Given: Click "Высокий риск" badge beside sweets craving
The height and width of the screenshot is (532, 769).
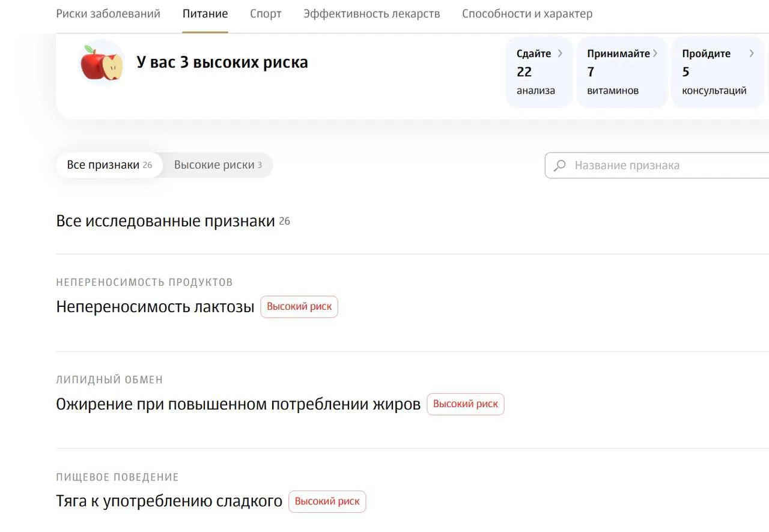Looking at the screenshot, I should tap(327, 501).
